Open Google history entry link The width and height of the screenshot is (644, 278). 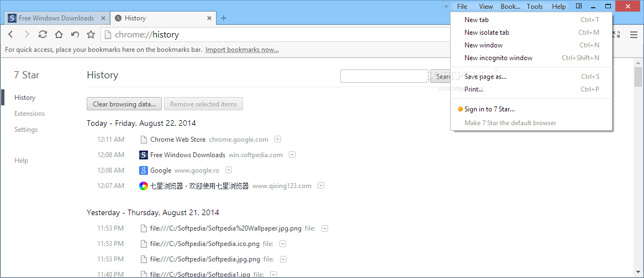pos(161,170)
